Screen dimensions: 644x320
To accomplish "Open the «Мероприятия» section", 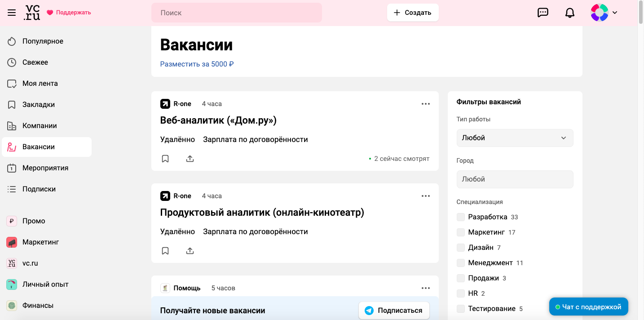I will (x=45, y=168).
